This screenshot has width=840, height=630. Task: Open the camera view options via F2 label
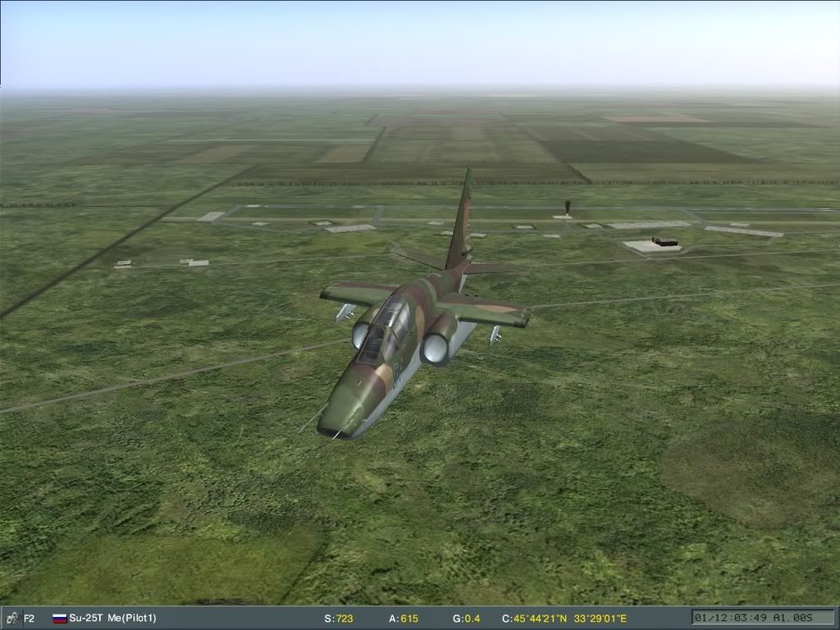[27, 620]
